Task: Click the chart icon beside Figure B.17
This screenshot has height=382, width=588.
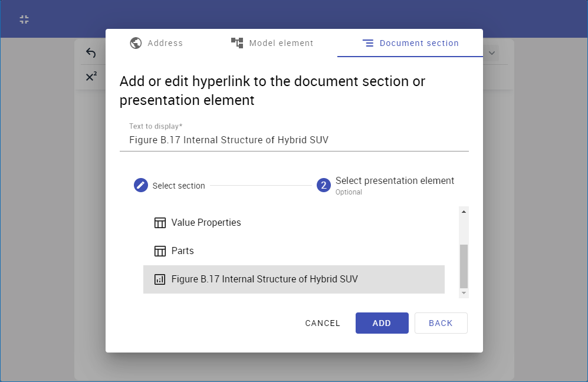Action: pos(160,279)
